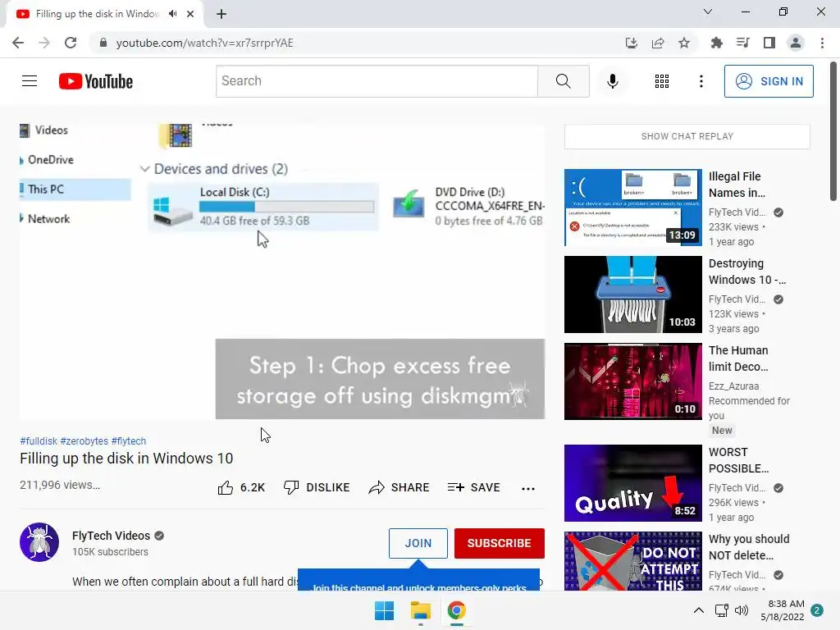Open File Explorer from the taskbar

[421, 610]
